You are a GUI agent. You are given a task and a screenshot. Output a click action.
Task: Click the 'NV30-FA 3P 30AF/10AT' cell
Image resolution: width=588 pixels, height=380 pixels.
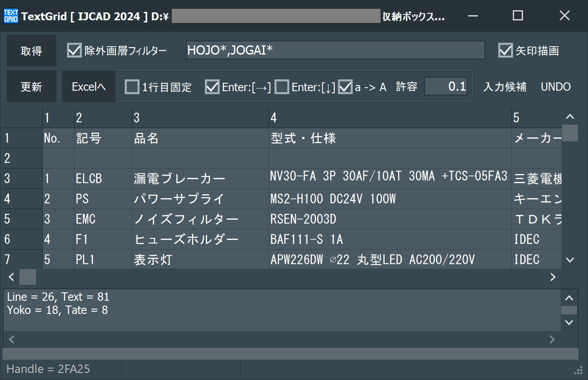tap(390, 179)
